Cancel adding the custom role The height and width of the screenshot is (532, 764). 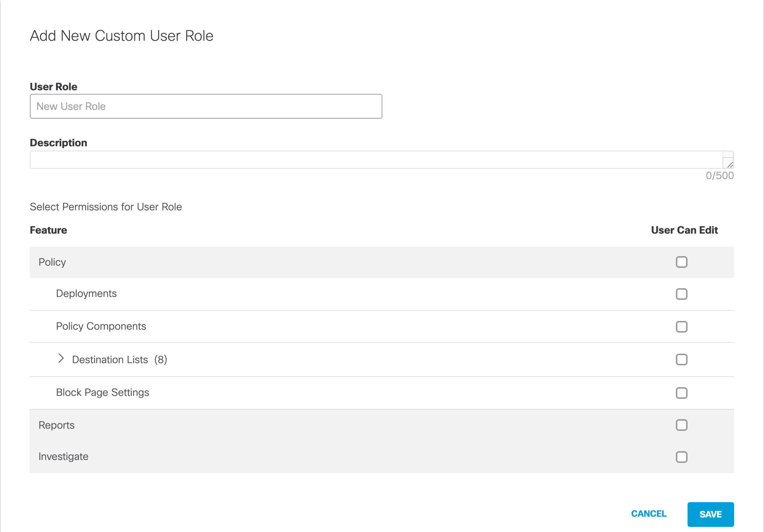(x=649, y=514)
